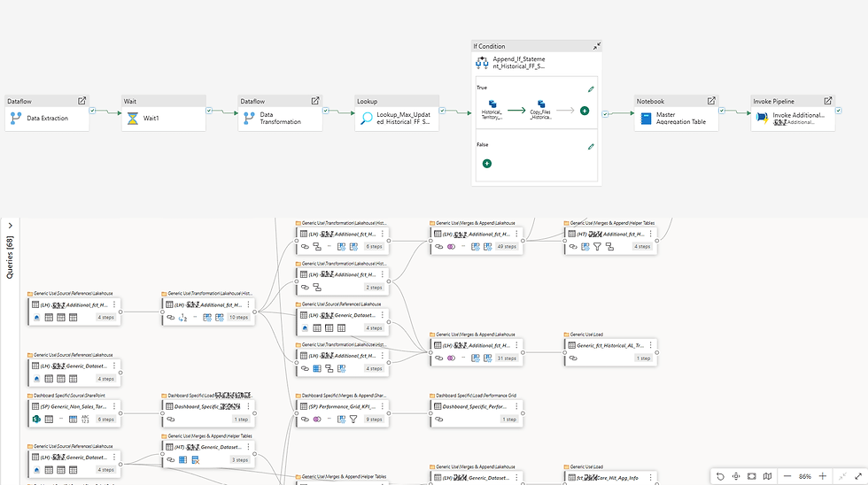Toggle the Invoke Pipeline success checkmark
This screenshot has height=485, width=868.
(839, 111)
